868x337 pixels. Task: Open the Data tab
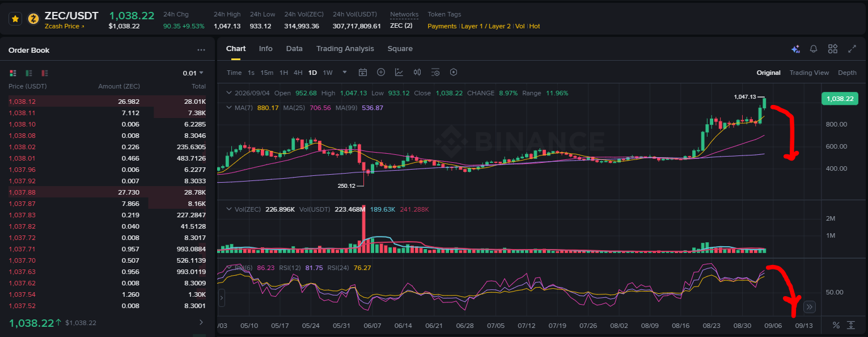pyautogui.click(x=294, y=49)
